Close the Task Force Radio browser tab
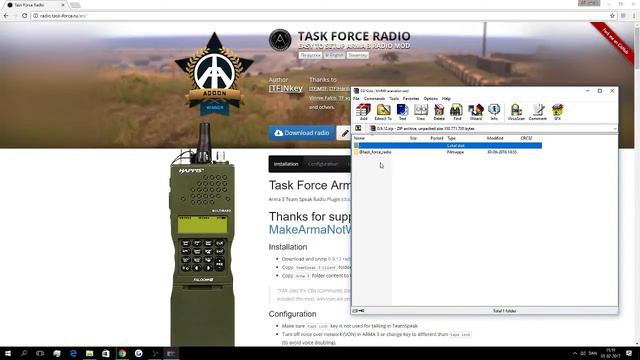This screenshot has width=640, height=360. point(63,5)
